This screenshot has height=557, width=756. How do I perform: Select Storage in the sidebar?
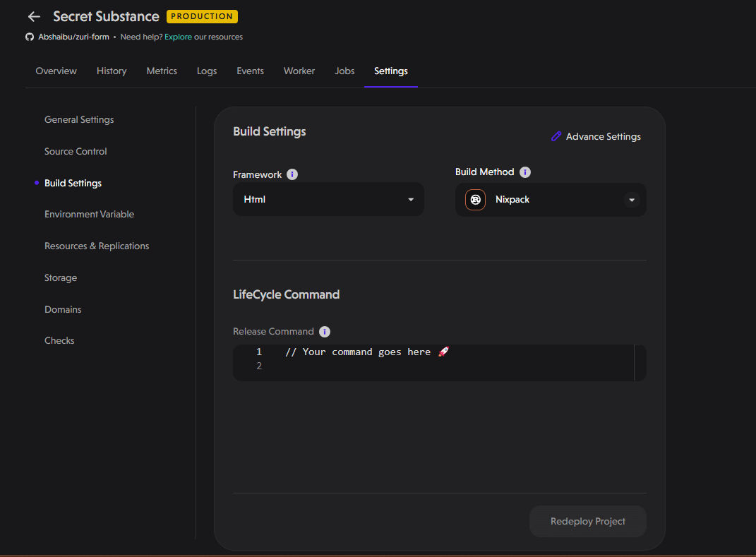point(61,277)
